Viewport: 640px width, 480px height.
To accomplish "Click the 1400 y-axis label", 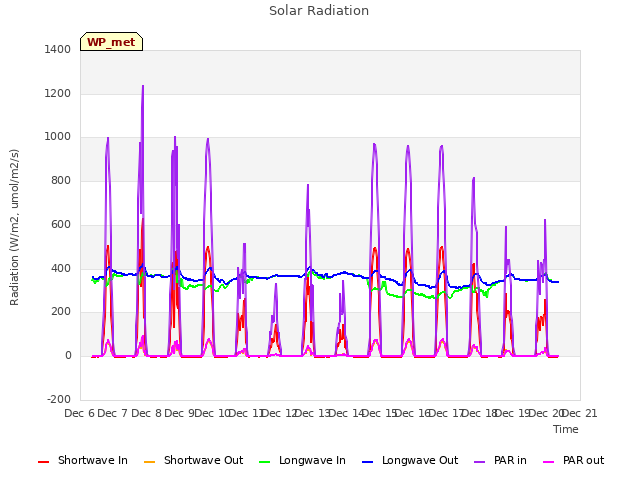I will (58, 49).
